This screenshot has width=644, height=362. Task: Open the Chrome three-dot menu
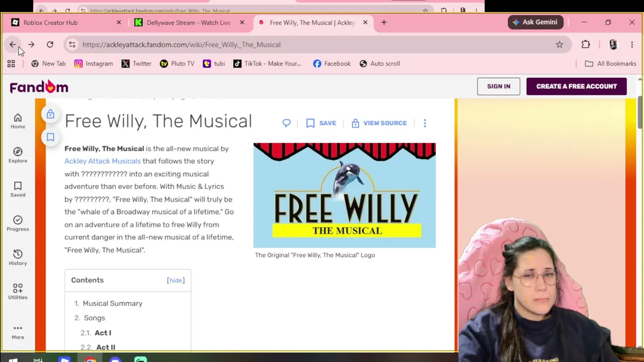(632, 44)
